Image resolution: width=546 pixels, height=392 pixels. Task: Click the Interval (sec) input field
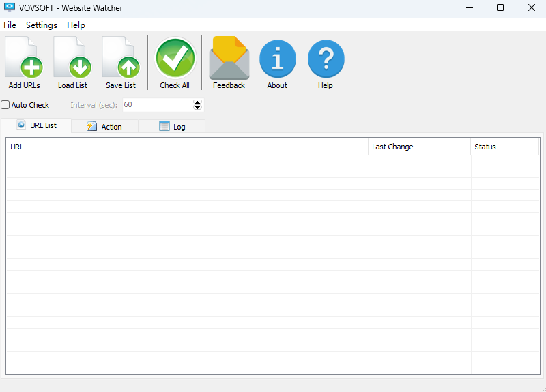point(158,105)
